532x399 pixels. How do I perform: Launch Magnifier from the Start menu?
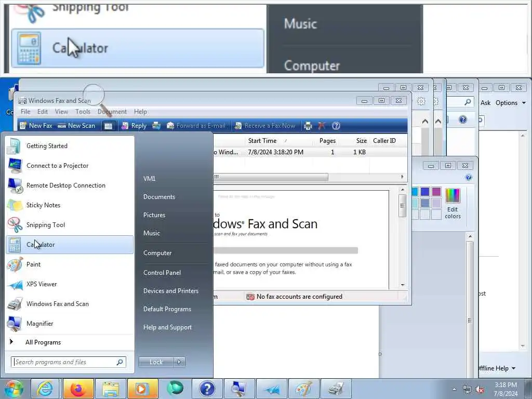[70, 323]
